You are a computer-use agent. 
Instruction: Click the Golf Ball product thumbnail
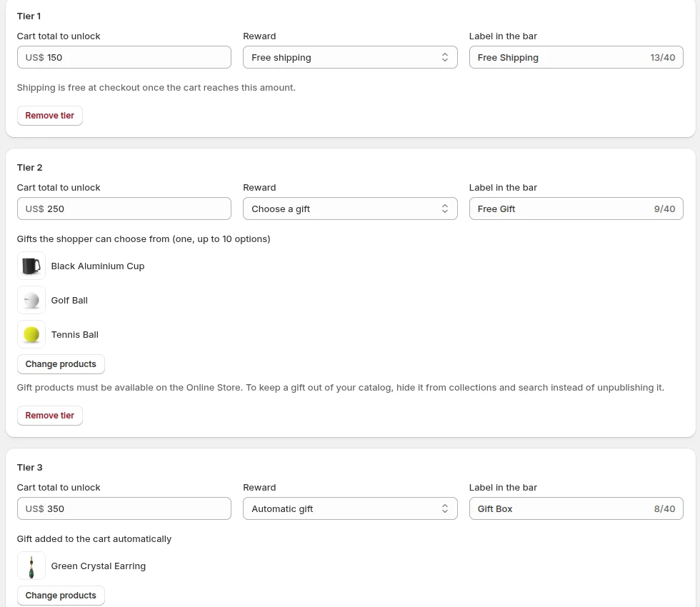[x=31, y=301]
